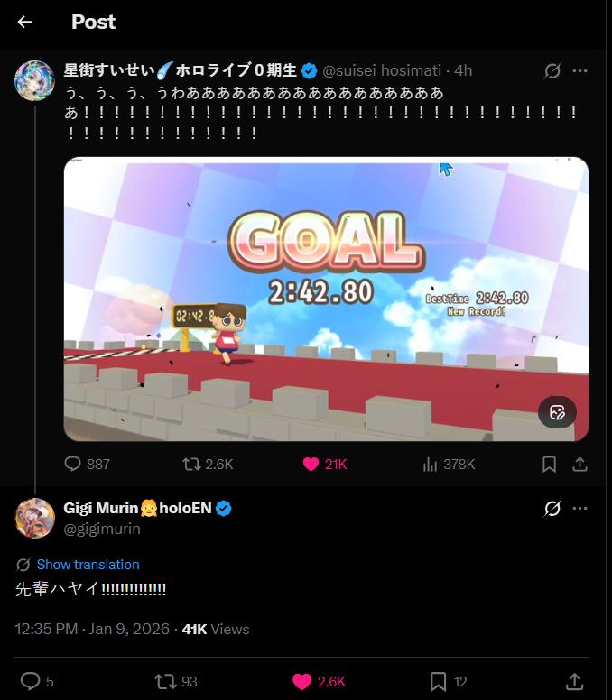Open Gigi Murin's profile picture

[x=35, y=519]
